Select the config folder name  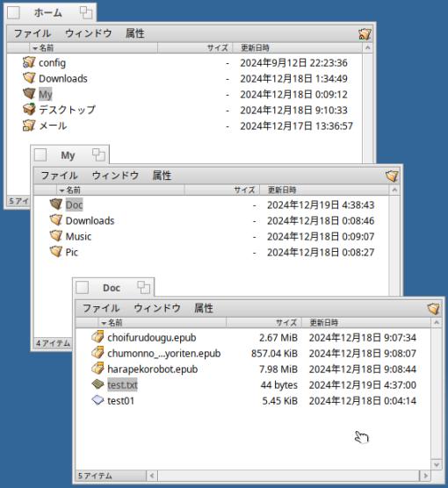tap(52, 63)
